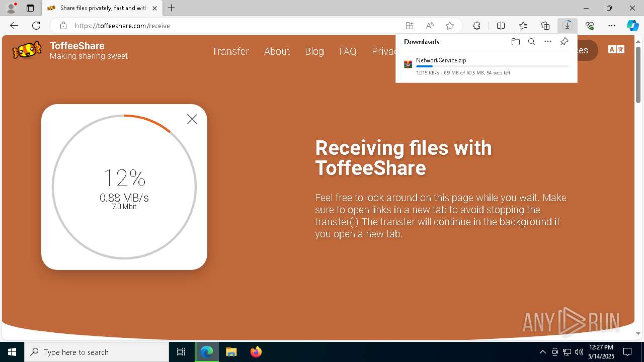This screenshot has width=644, height=362.
Task: Search downloads in Downloads panel
Action: 531,42
